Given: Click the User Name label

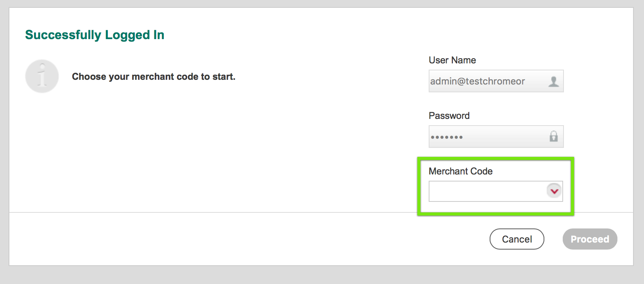Looking at the screenshot, I should [452, 60].
